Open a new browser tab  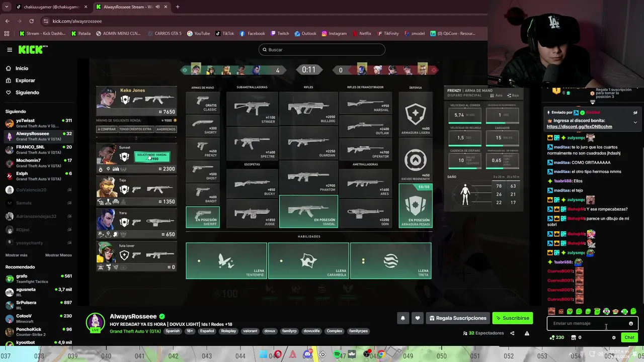[178, 7]
